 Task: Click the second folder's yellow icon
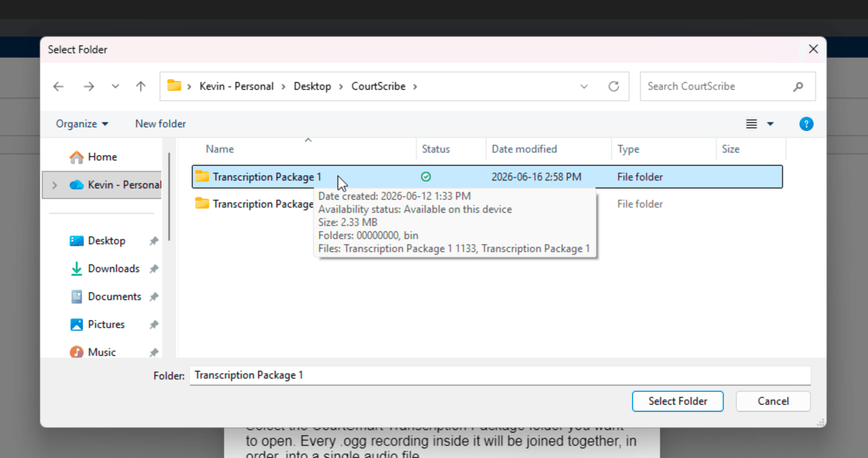tap(202, 203)
